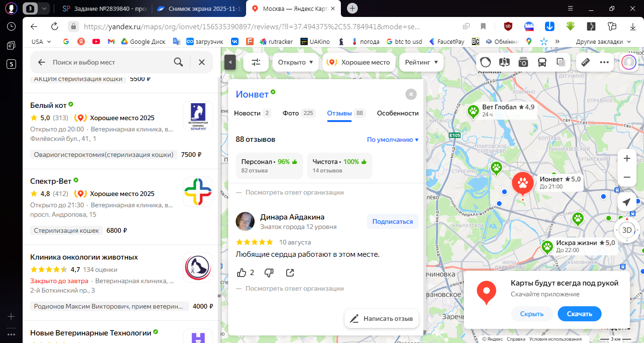The width and height of the screenshot is (644, 343).
Task: Open the map layers selector
Action: [x=561, y=62]
